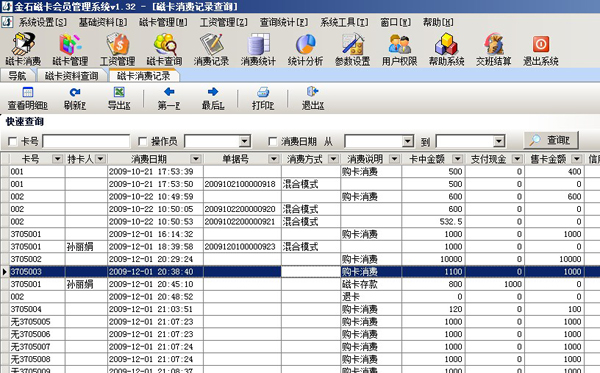This screenshot has width=600, height=373.
Task: Click the 卡号 text input field
Action: (86, 142)
